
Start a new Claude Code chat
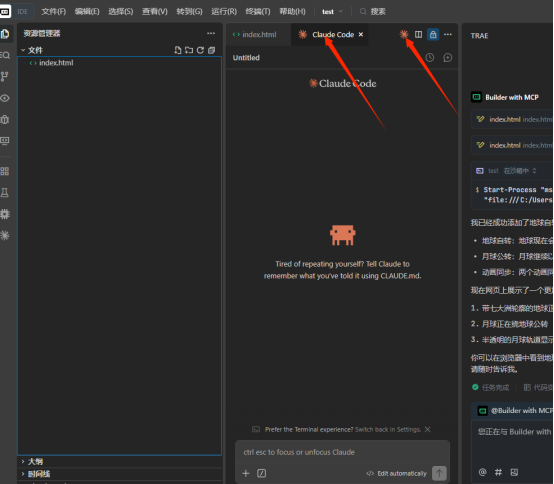447,58
